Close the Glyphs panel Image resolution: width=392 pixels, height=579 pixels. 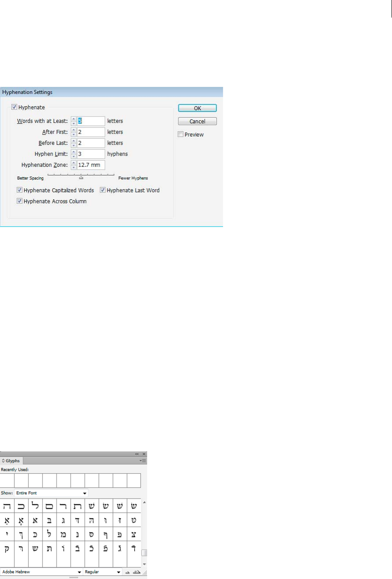pyautogui.click(x=144, y=454)
